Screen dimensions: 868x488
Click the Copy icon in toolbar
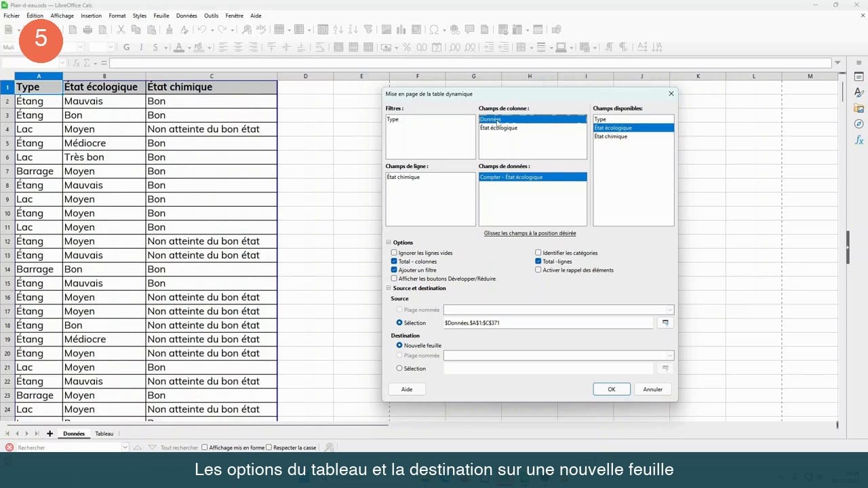tap(136, 30)
